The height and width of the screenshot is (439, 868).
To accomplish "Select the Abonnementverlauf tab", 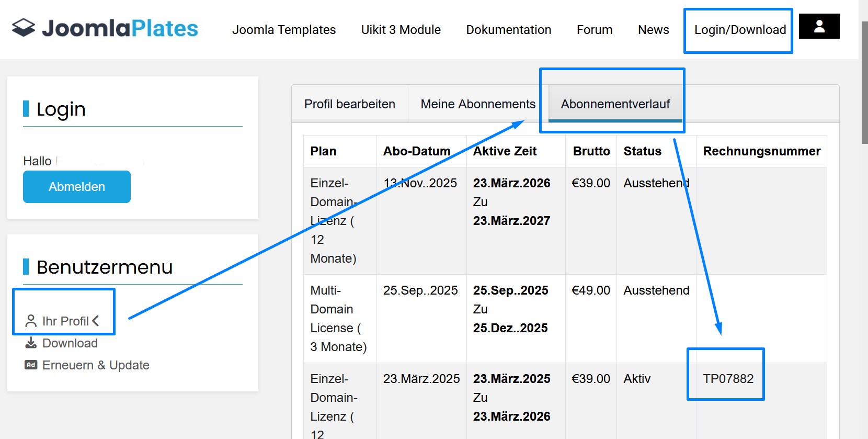I will point(615,104).
